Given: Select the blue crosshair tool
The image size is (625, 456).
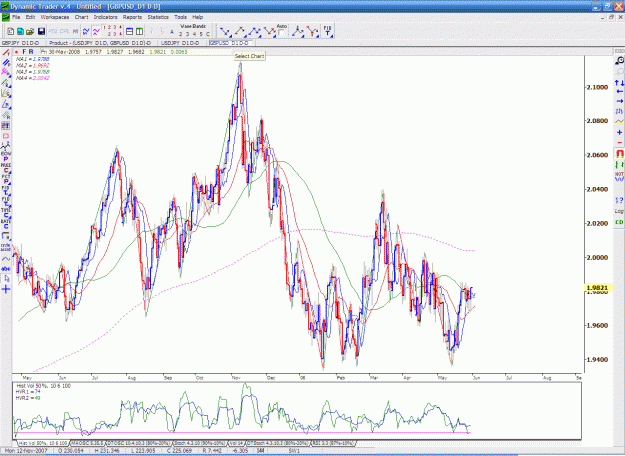Looking at the screenshot, I should 6,289.
